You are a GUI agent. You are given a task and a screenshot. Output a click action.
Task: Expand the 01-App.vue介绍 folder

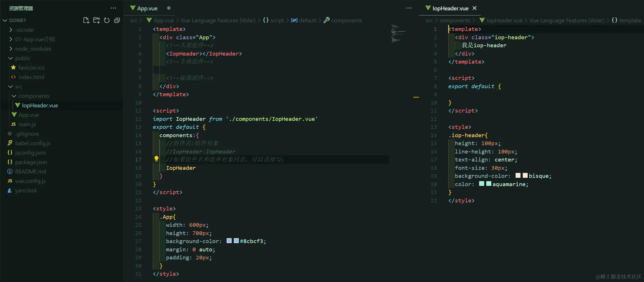11,39
